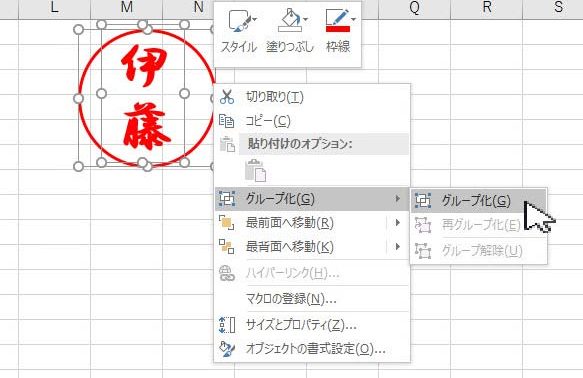Screen dimensions: 583x378
Task: Select column N header
Action: 199,7
